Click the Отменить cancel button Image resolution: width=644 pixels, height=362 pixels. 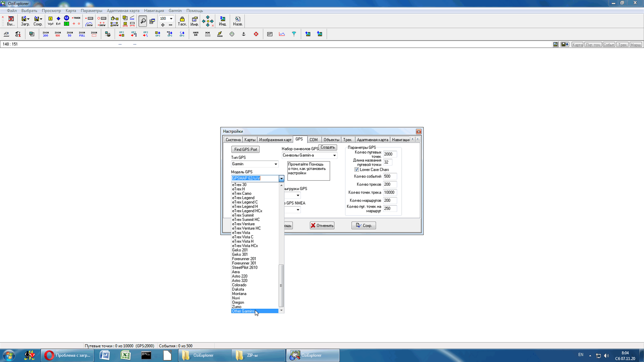322,225
